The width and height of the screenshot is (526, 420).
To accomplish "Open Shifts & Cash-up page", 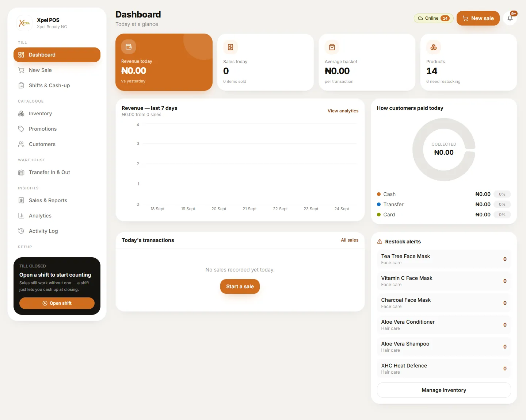I will coord(57,85).
